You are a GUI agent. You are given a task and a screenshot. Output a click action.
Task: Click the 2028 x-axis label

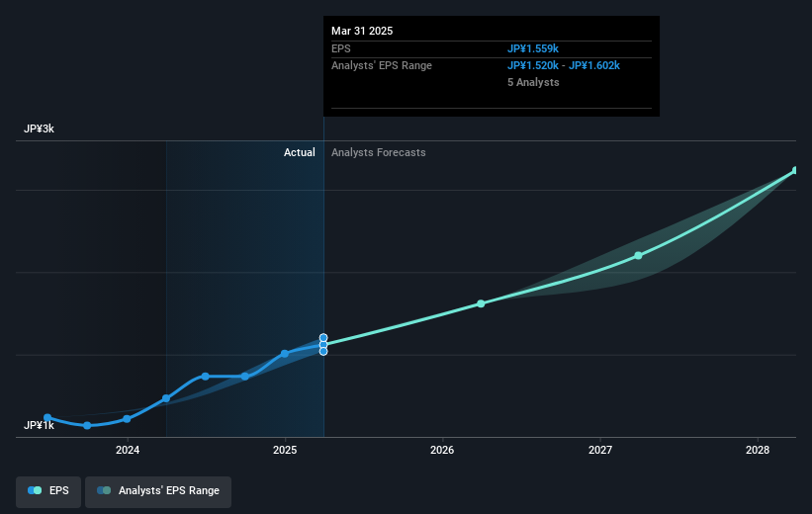pos(758,450)
